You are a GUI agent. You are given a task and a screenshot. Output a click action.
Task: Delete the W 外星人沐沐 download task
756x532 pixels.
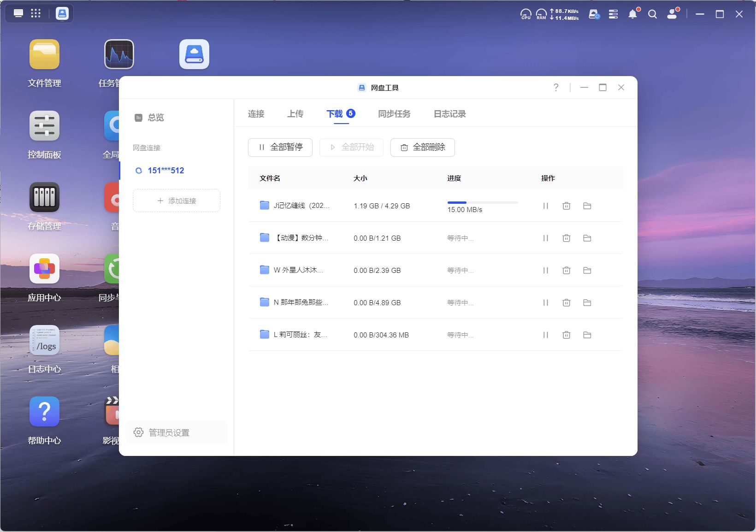click(x=567, y=271)
